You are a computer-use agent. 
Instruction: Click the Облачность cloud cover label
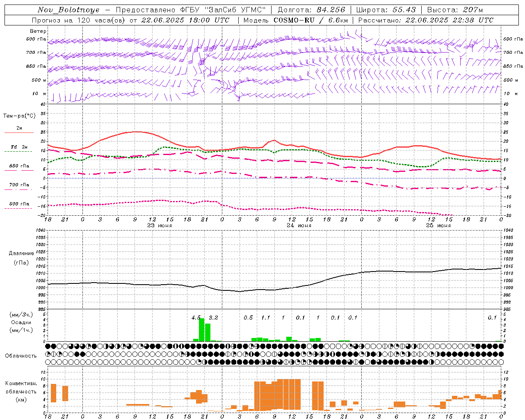(x=21, y=356)
